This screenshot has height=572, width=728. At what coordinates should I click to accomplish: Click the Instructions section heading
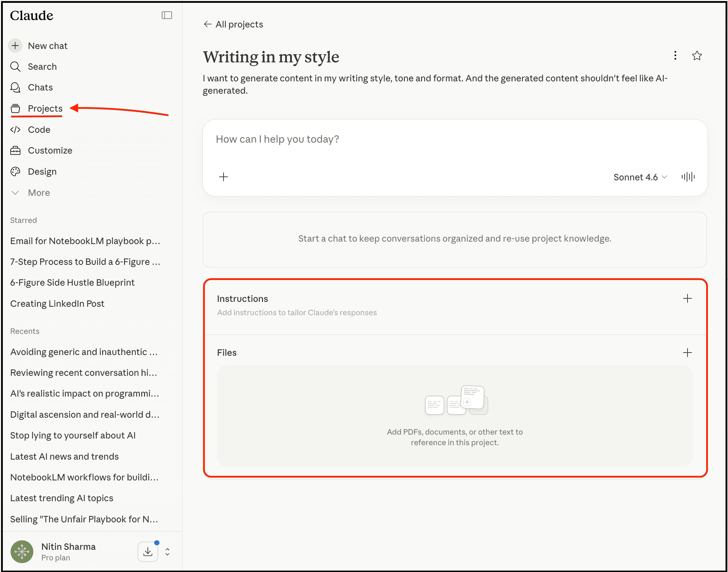click(243, 299)
